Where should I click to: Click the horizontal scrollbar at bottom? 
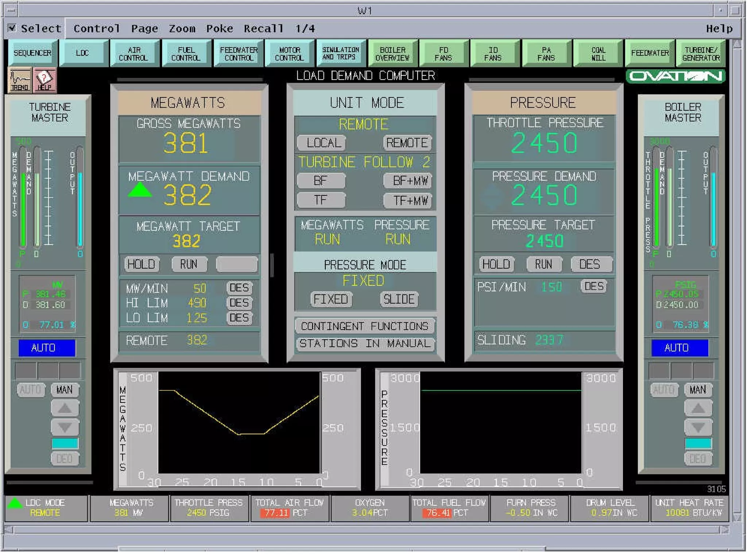[x=365, y=530]
